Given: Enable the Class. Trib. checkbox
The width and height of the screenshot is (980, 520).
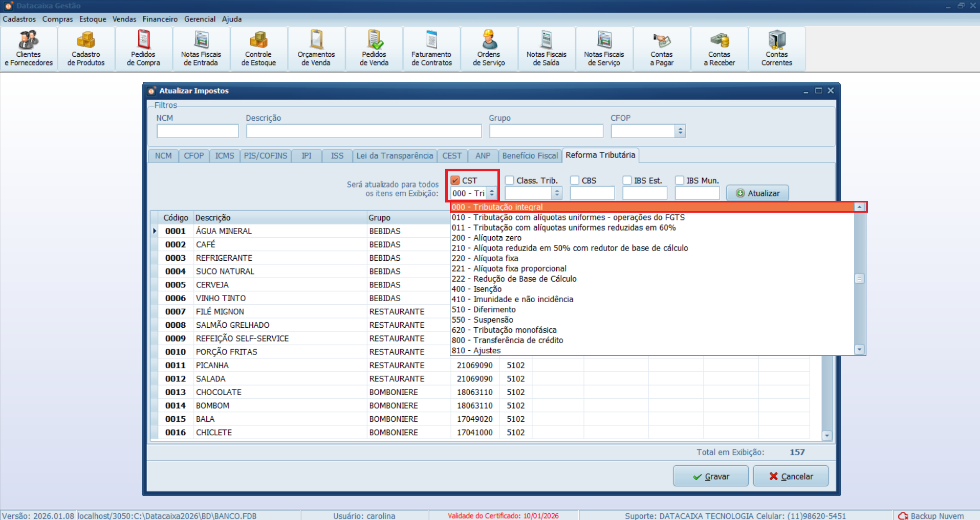Looking at the screenshot, I should [510, 180].
